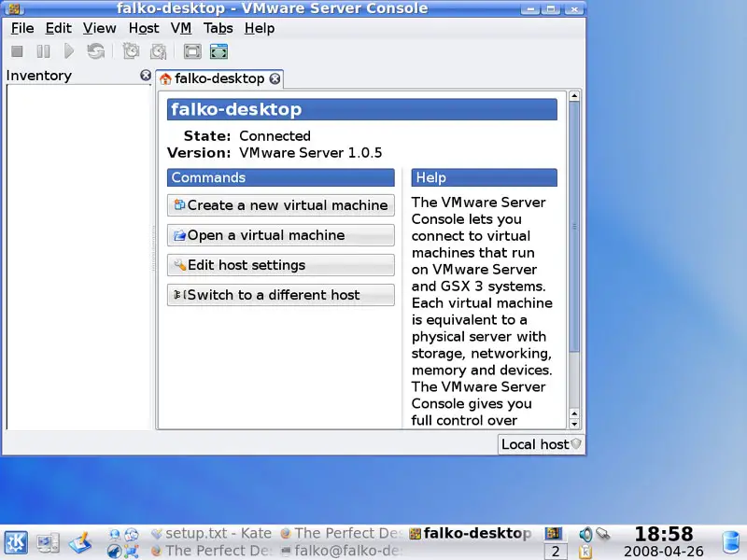
Task: Click the Inventory panel title
Action: [x=39, y=76]
